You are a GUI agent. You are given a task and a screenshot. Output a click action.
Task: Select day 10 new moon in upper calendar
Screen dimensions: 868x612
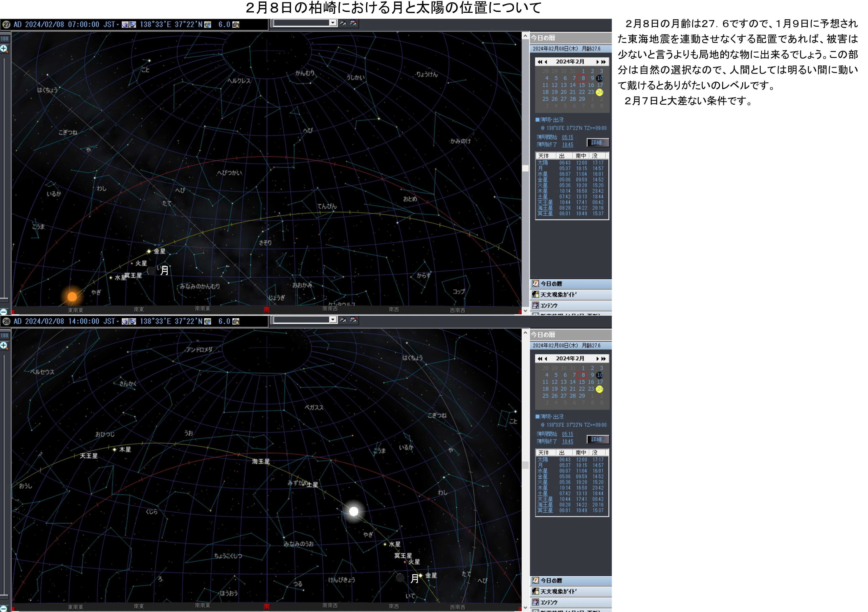600,78
